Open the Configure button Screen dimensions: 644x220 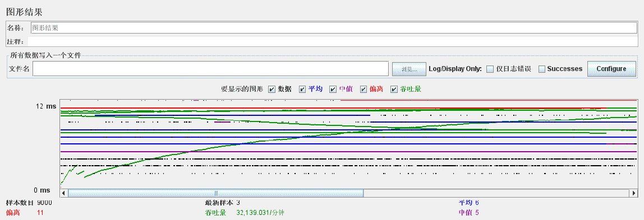[611, 69]
